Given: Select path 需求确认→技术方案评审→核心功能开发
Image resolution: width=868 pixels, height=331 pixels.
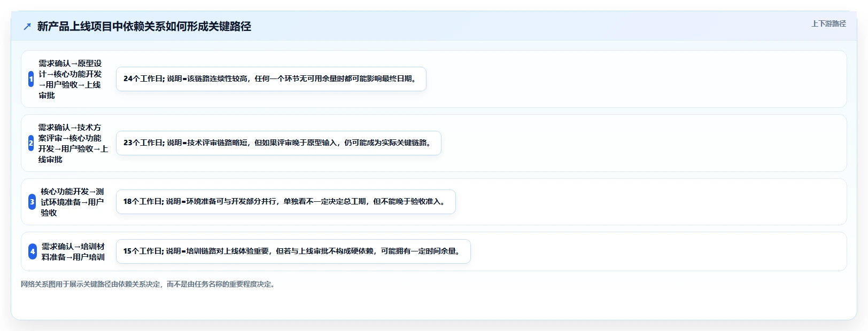Looking at the screenshot, I should [x=73, y=143].
